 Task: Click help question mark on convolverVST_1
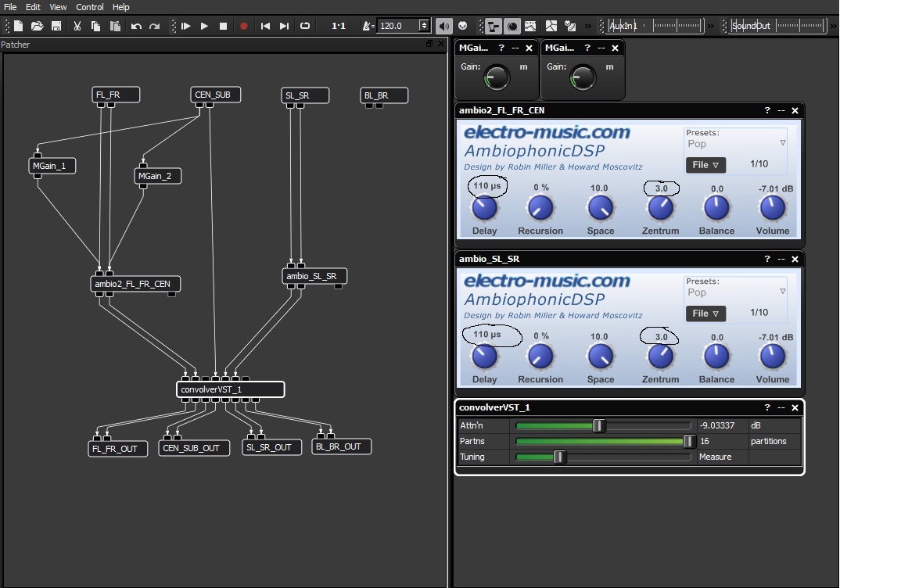767,407
